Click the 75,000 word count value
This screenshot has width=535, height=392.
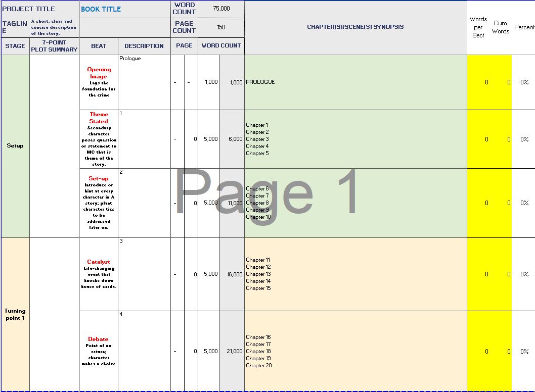click(221, 9)
